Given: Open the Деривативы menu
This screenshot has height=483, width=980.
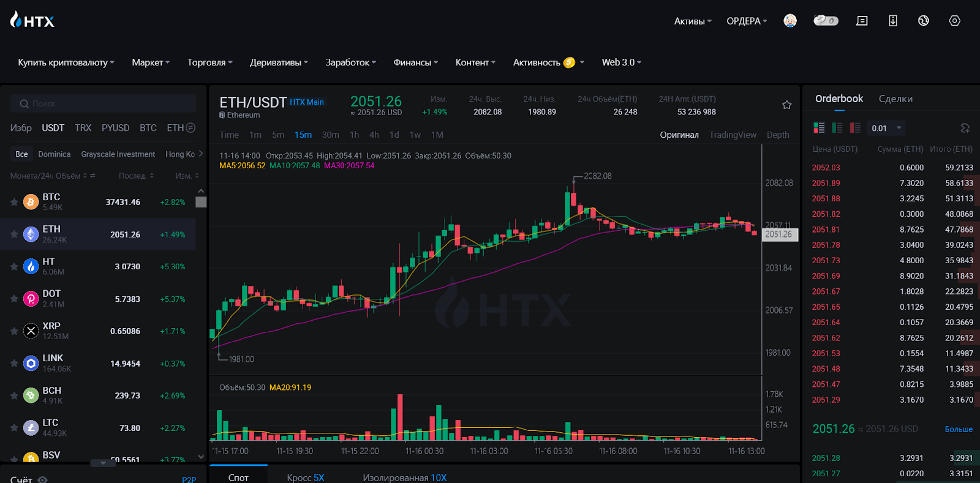Looking at the screenshot, I should pos(279,62).
